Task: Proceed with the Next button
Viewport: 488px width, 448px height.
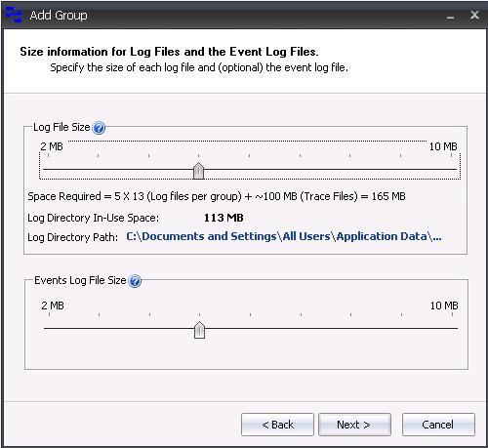Action: (x=354, y=425)
